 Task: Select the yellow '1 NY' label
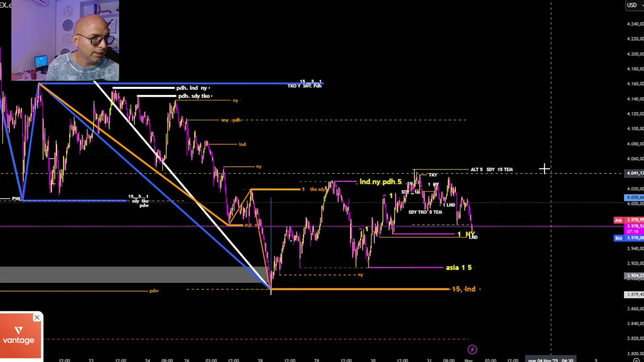[466, 234]
